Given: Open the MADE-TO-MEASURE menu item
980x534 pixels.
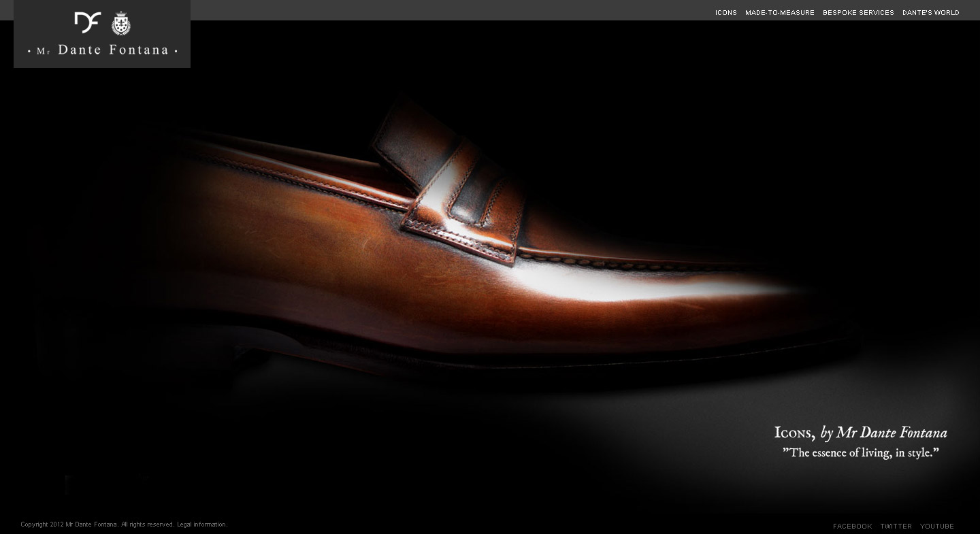Looking at the screenshot, I should (779, 13).
